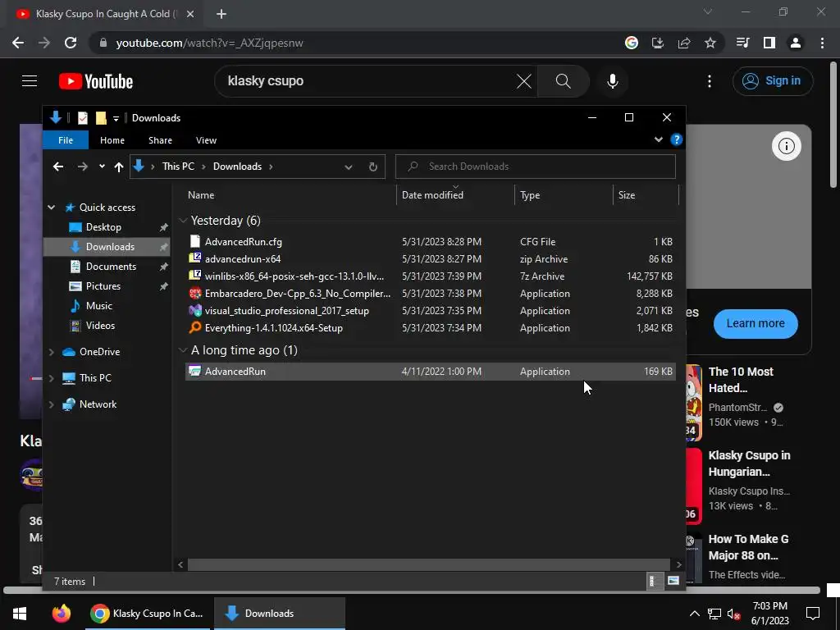Refresh the Downloads folder view
Viewport: 840px width, 630px height.
373,167
